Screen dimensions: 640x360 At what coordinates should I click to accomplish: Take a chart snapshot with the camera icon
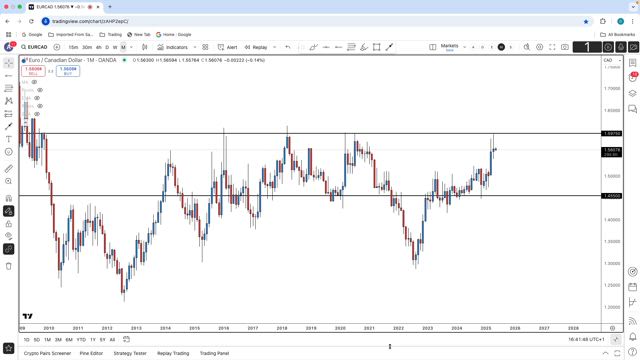point(564,47)
